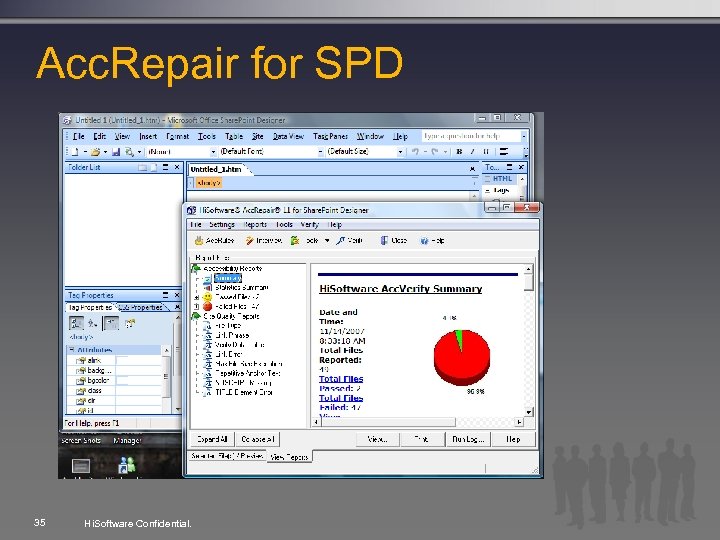This screenshot has width=720, height=540.
Task: Expand the Passed Files tree node
Action: (x=197, y=298)
